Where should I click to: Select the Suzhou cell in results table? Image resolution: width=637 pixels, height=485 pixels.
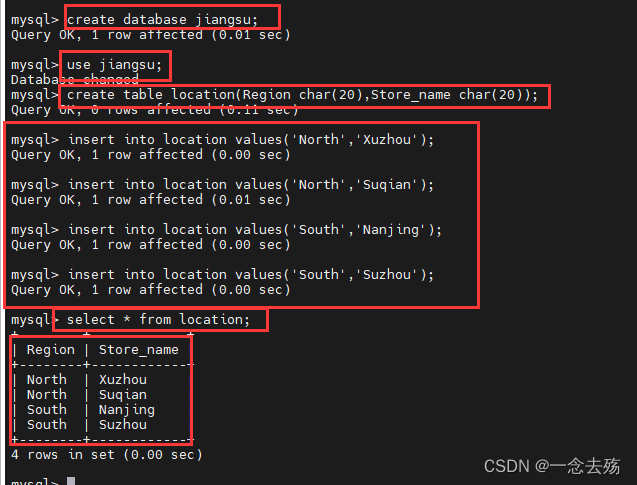(122, 425)
